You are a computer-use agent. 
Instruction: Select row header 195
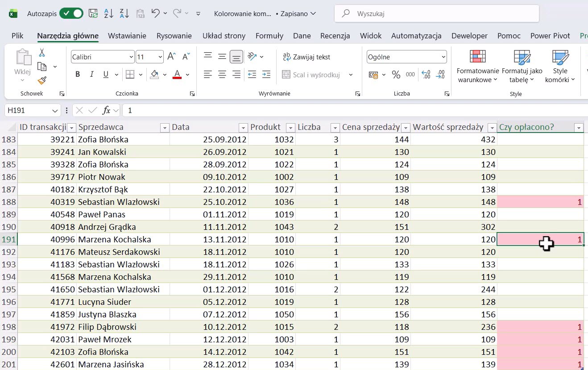[x=9, y=289]
